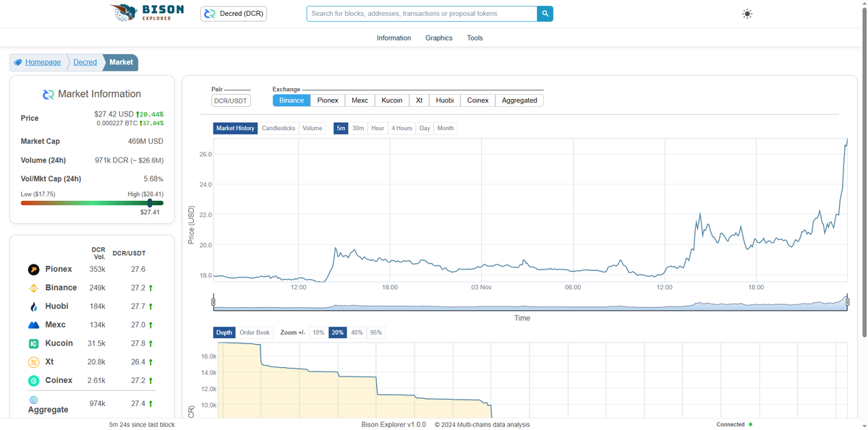
Task: Click the green Connected status dot
Action: (x=751, y=424)
